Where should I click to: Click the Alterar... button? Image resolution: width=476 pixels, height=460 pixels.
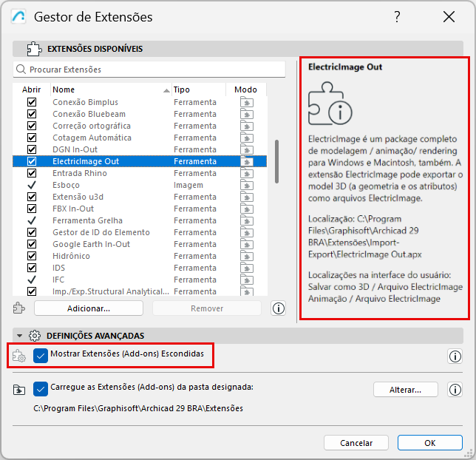(x=406, y=390)
